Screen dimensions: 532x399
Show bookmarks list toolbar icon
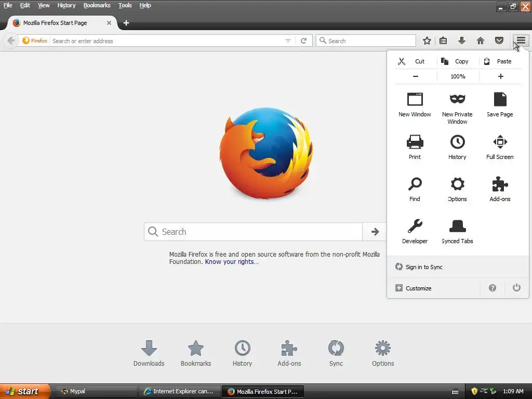click(x=443, y=41)
